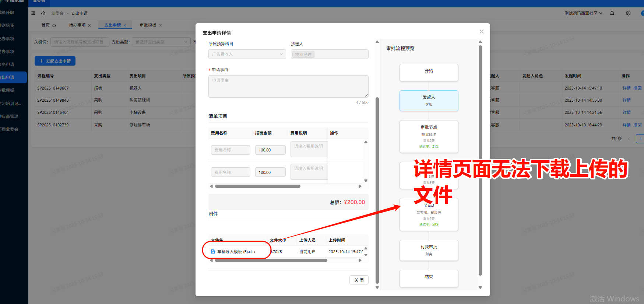
Task: Click the 申请事由 text area
Action: tap(288, 86)
